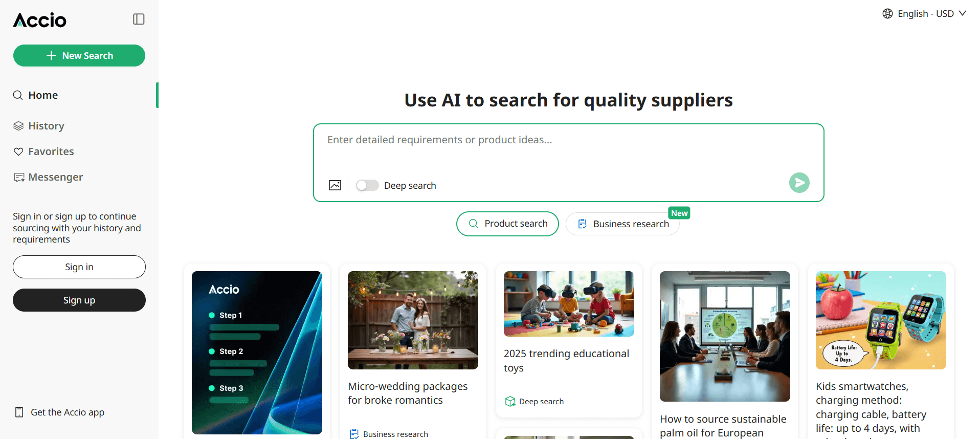This screenshot has width=980, height=439.
Task: Click the Sign in button
Action: pyautogui.click(x=79, y=267)
